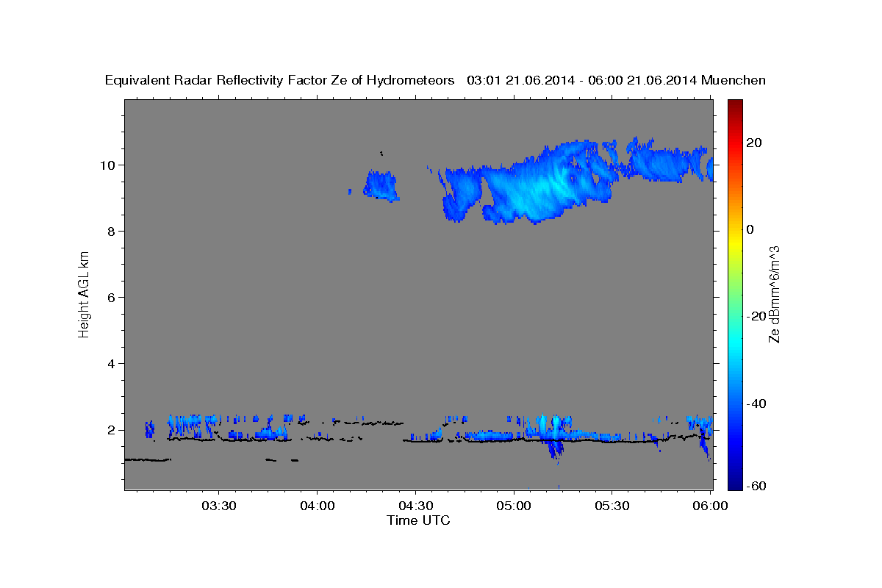Click the height axis label '4'
882x588 pixels.
coord(112,363)
